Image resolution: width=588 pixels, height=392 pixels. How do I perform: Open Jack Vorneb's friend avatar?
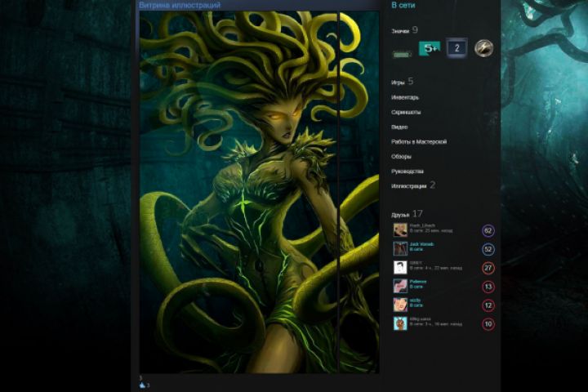click(400, 249)
